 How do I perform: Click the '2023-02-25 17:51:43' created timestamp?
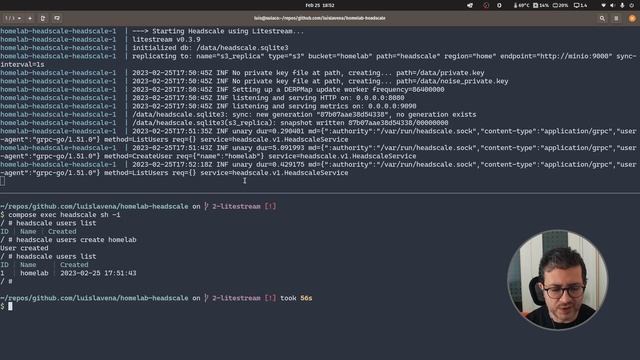point(98,273)
